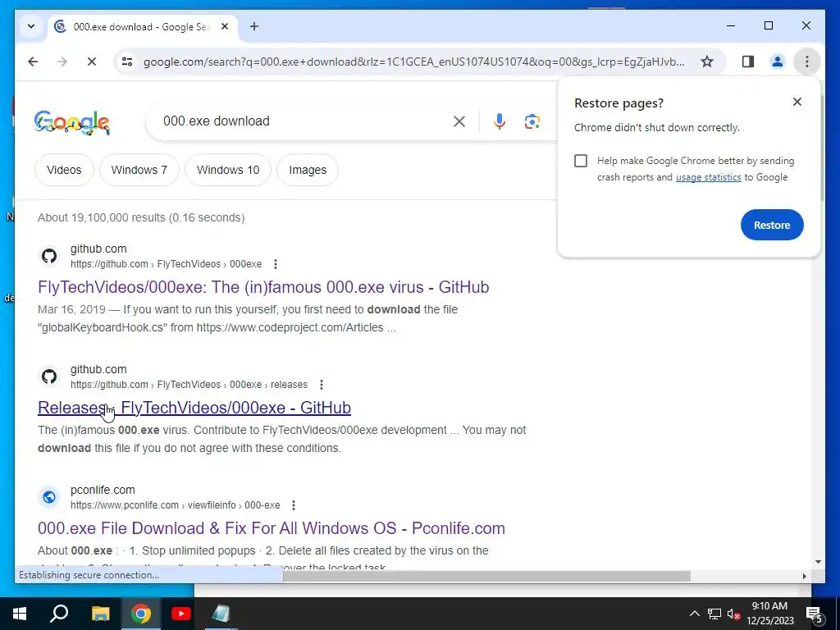Open the YouTube taskbar icon
The image size is (840, 630).
tap(181, 614)
